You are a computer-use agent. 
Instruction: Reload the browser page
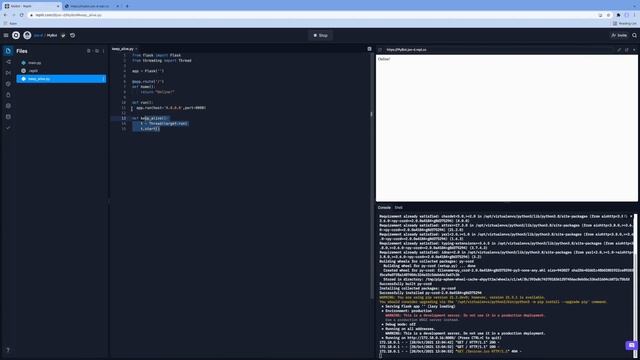click(x=22, y=15)
